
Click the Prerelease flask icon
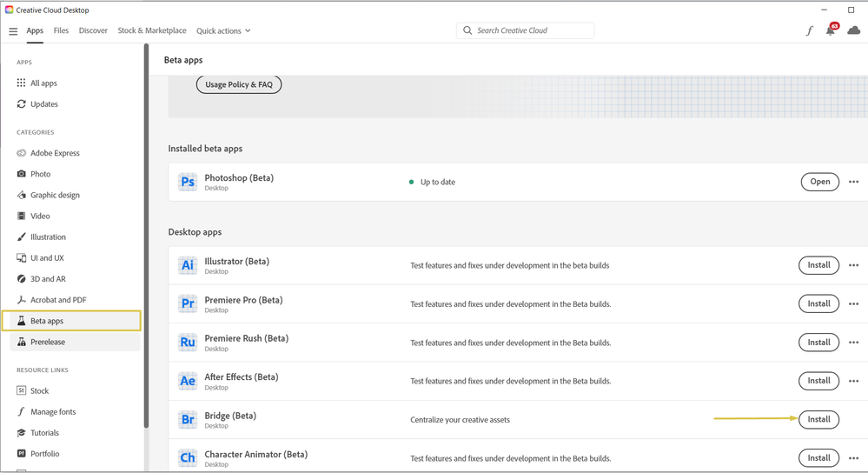[21, 342]
